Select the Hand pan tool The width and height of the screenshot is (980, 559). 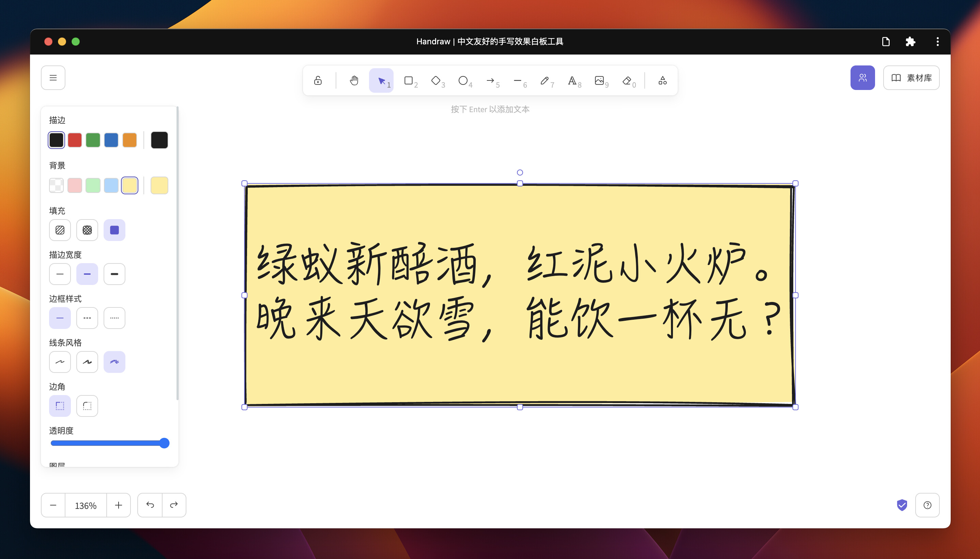tap(354, 80)
